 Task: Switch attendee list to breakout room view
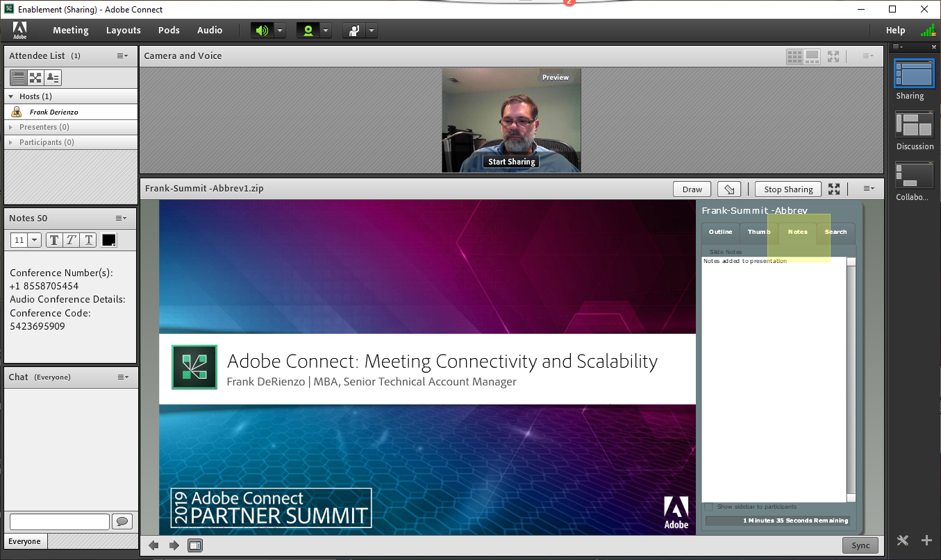pos(35,78)
